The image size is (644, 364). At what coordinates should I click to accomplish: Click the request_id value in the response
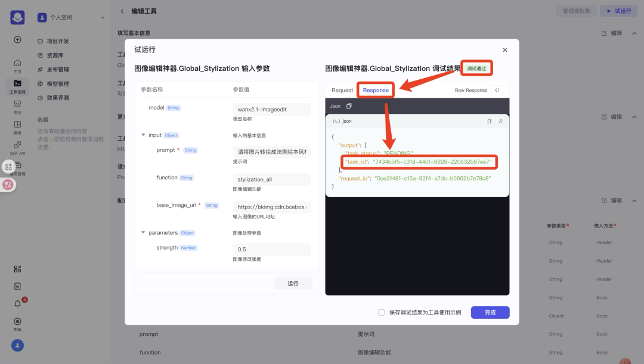point(432,179)
